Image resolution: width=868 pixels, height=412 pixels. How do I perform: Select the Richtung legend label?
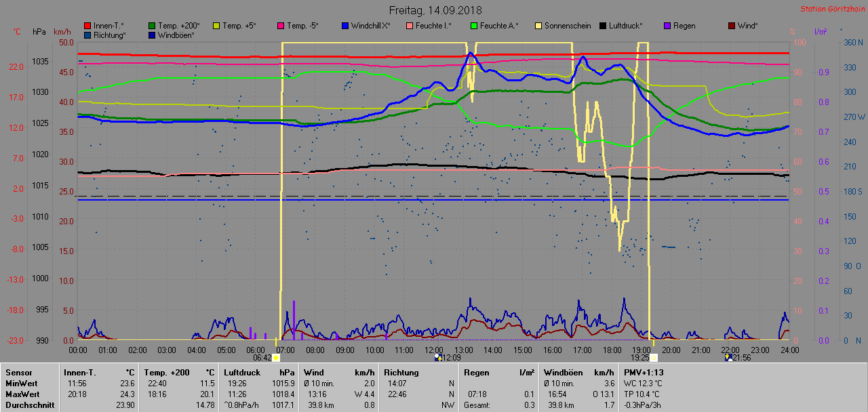[110, 35]
